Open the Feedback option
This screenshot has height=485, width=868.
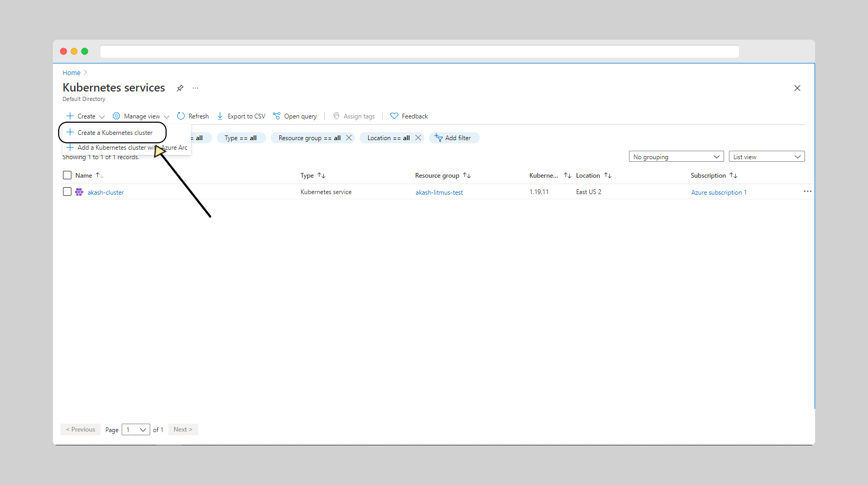click(x=409, y=116)
